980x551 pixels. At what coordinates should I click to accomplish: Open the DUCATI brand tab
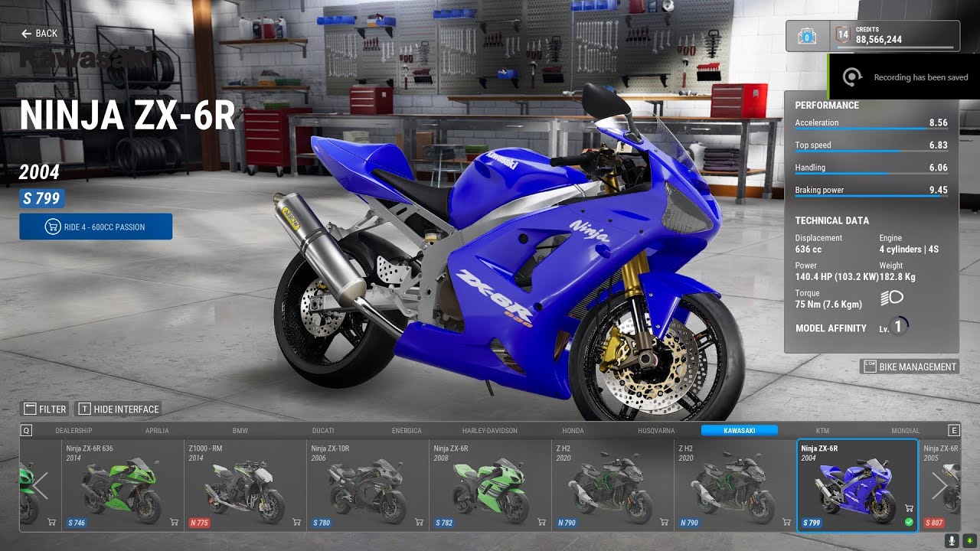[x=323, y=431]
